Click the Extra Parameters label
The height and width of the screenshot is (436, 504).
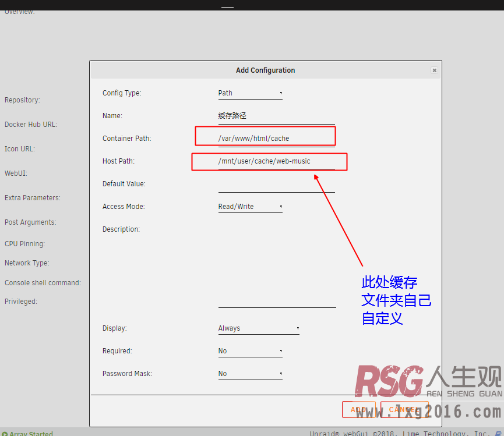[x=33, y=198]
